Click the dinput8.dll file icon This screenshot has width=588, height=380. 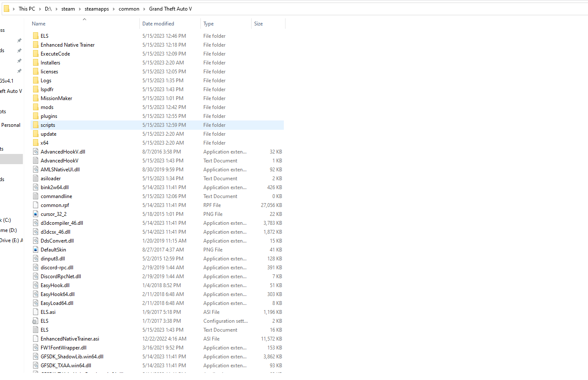click(x=36, y=259)
